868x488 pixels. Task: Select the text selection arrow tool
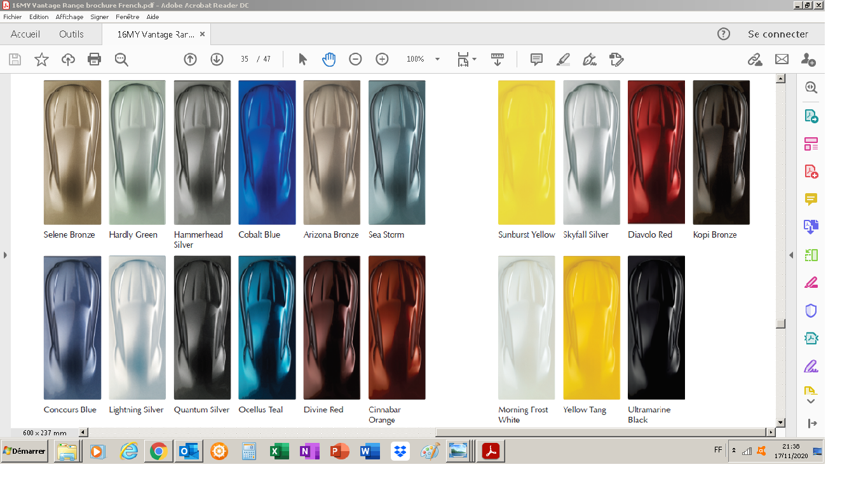click(302, 59)
